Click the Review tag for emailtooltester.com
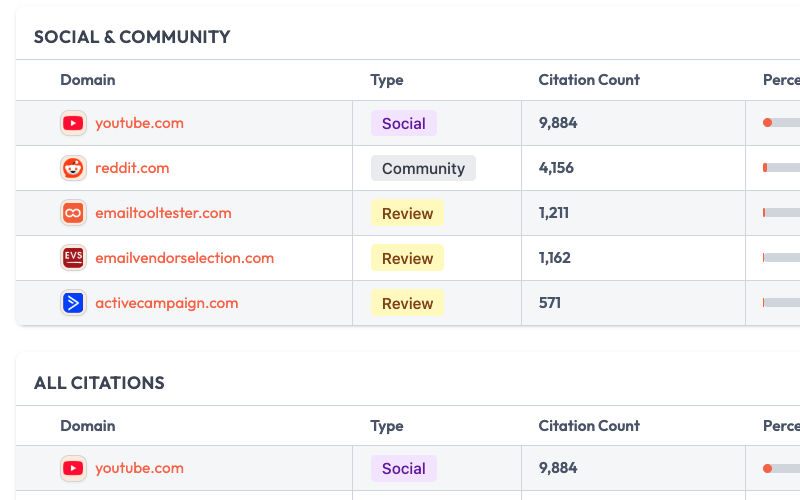This screenshot has width=800, height=500. 407,213
